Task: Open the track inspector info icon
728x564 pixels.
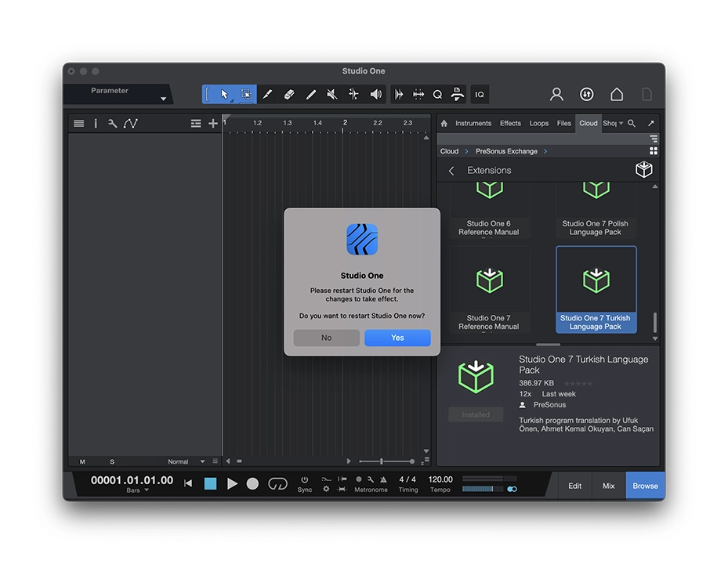Action: (96, 123)
